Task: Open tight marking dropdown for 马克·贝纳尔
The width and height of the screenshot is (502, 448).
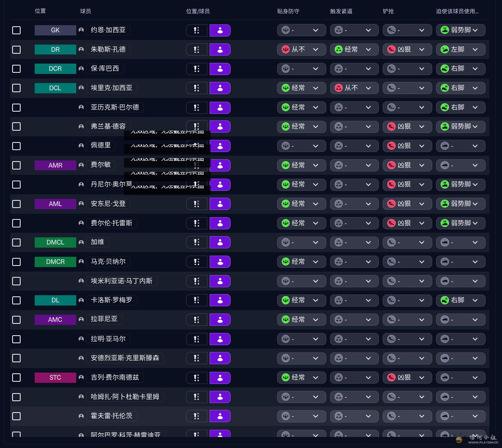Action: pos(302,262)
